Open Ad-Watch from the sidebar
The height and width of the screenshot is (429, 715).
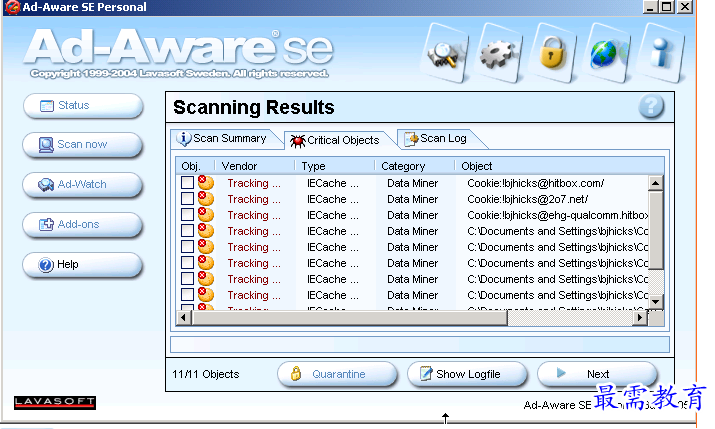click(83, 184)
